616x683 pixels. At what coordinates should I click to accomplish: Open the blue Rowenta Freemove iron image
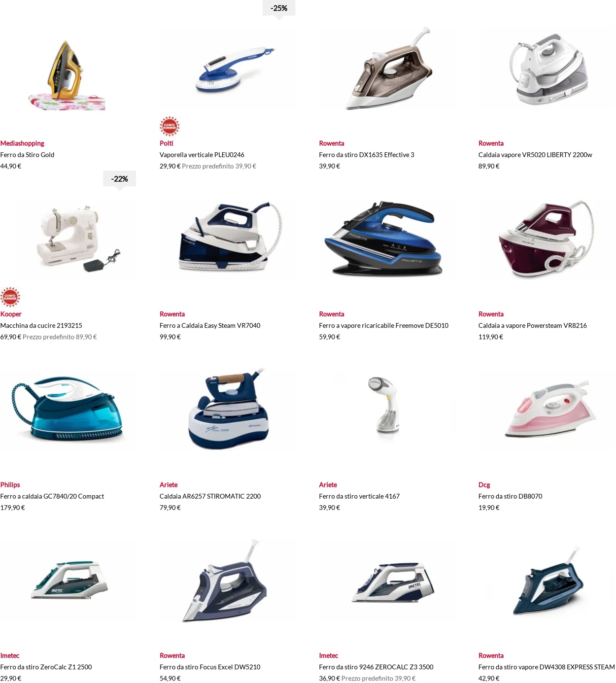387,240
